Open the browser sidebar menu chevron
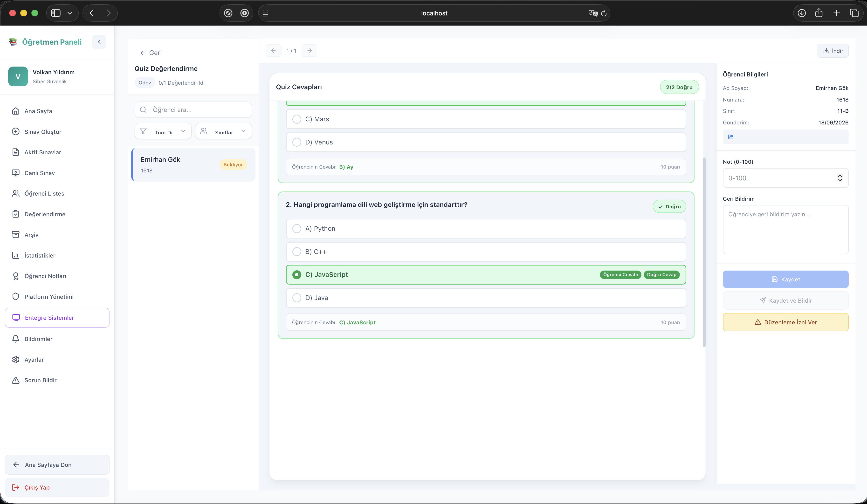Viewport: 867px width, 504px height. pos(70,13)
